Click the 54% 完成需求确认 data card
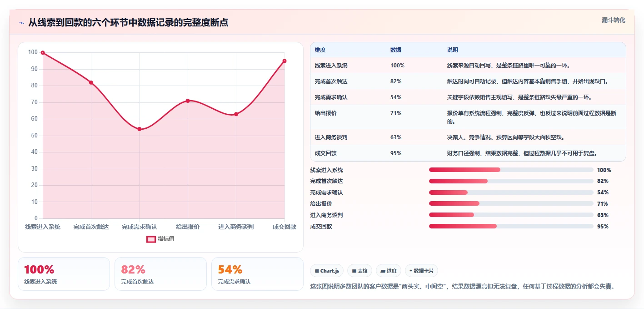This screenshot has height=309, width=644. [257, 274]
